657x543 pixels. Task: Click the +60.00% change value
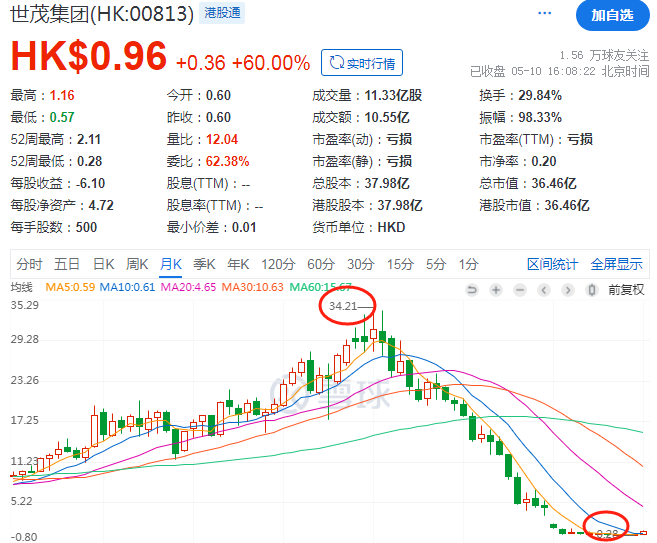click(x=271, y=63)
